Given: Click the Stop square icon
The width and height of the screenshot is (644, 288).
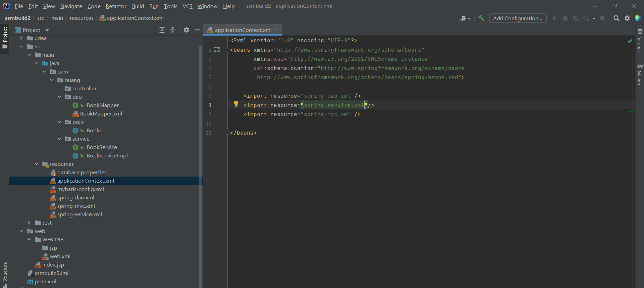Looking at the screenshot, I should 602,18.
